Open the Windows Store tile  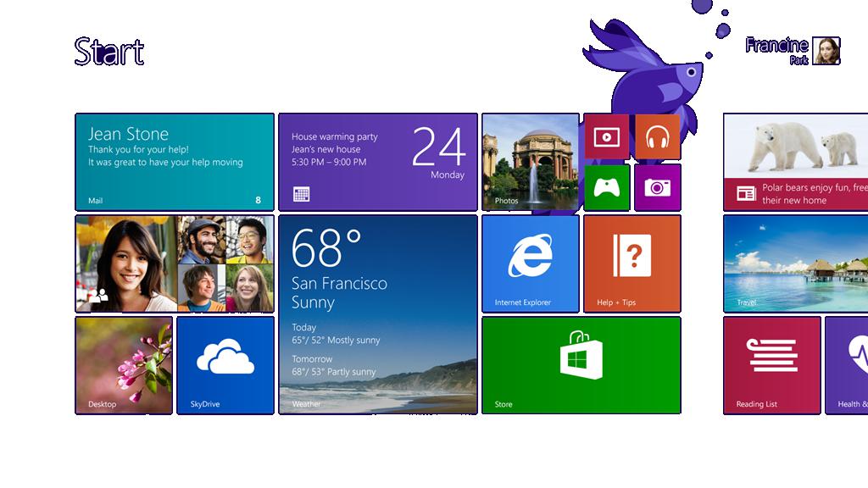coord(581,366)
